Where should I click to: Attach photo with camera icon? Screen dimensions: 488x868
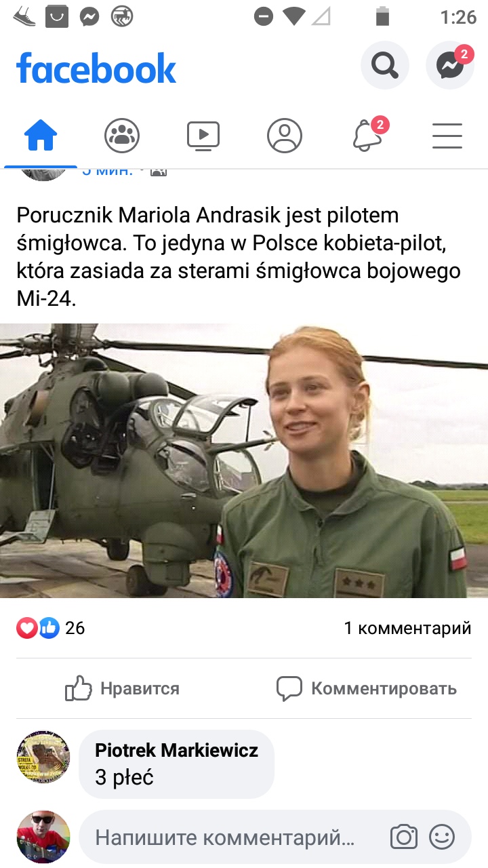(404, 837)
